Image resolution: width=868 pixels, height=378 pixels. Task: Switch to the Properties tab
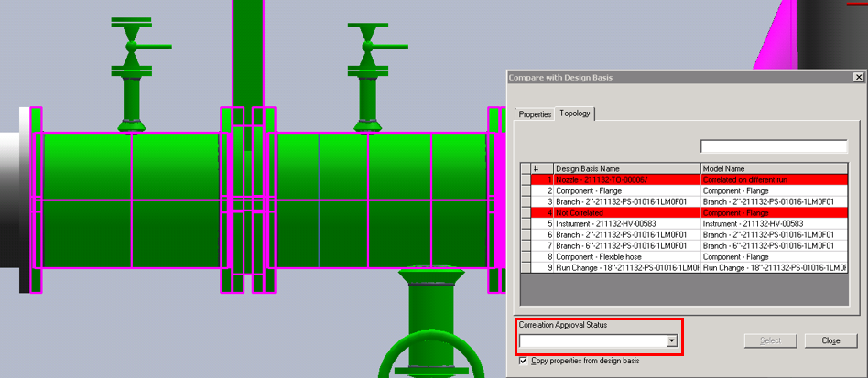pos(535,114)
